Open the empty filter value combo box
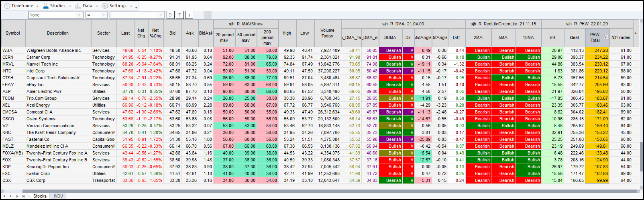Screen dimensions: 644x200 137,15
